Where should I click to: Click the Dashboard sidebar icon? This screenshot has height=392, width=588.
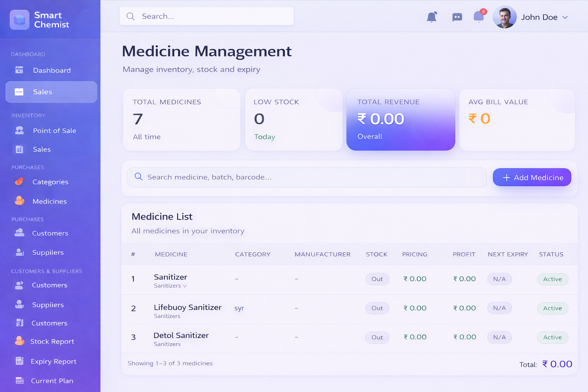click(x=19, y=70)
